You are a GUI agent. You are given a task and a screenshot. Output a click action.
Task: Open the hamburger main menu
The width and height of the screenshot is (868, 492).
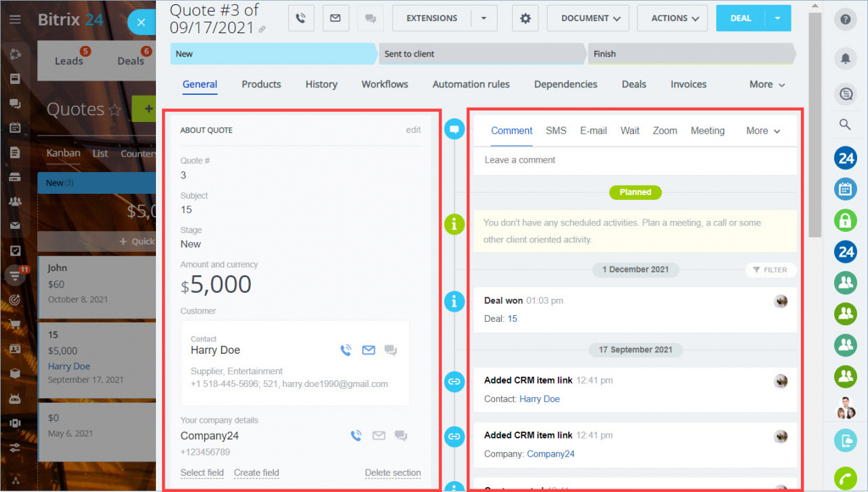(x=15, y=20)
